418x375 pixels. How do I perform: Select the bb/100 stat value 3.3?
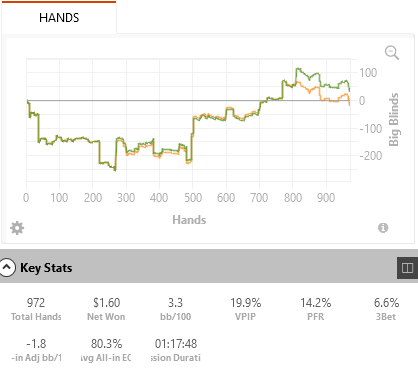(x=175, y=309)
